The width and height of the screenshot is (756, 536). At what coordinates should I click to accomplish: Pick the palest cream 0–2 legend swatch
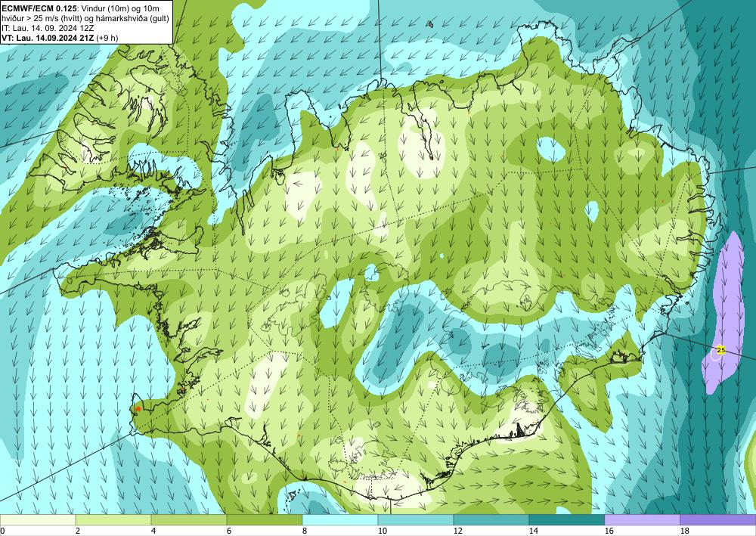click(x=38, y=520)
